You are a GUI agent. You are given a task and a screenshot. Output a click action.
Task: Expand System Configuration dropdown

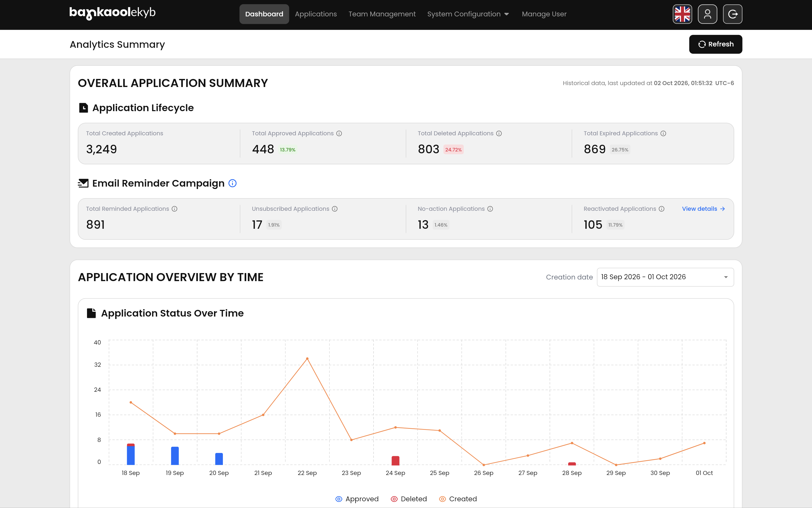pyautogui.click(x=468, y=14)
